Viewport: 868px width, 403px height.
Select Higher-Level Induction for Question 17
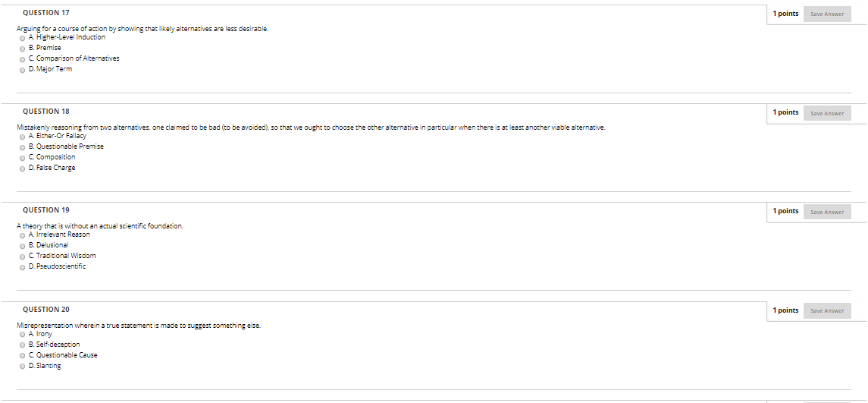(x=22, y=38)
